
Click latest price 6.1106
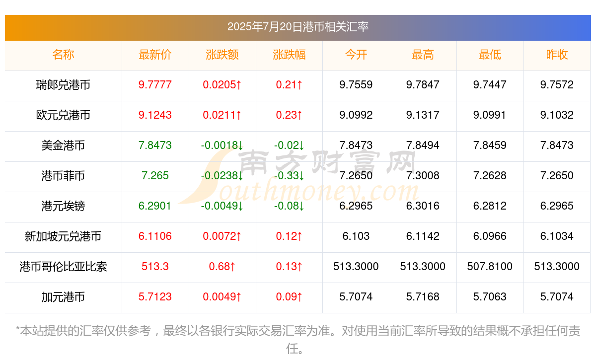point(155,236)
